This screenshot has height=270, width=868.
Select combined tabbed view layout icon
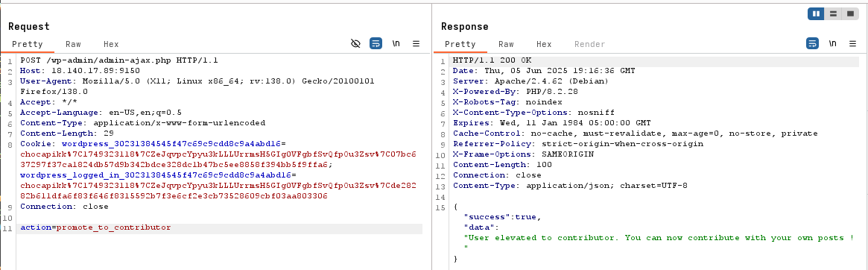(849, 14)
